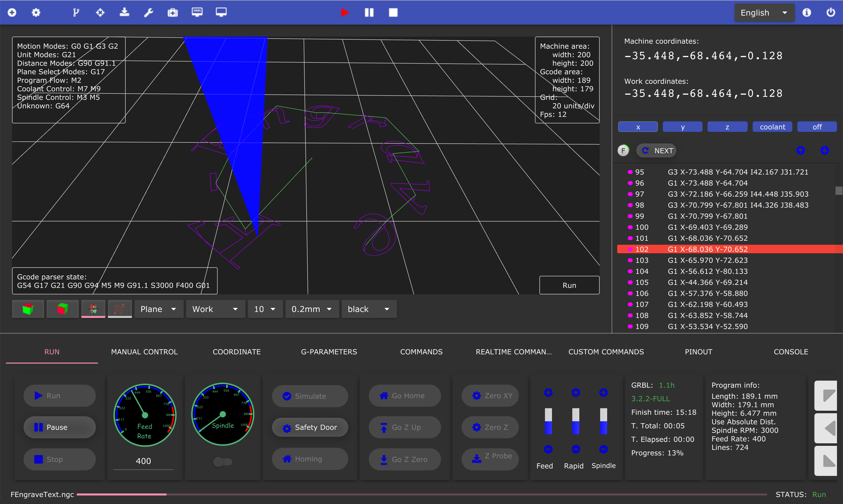Click the download icon in top toolbar

(x=124, y=13)
